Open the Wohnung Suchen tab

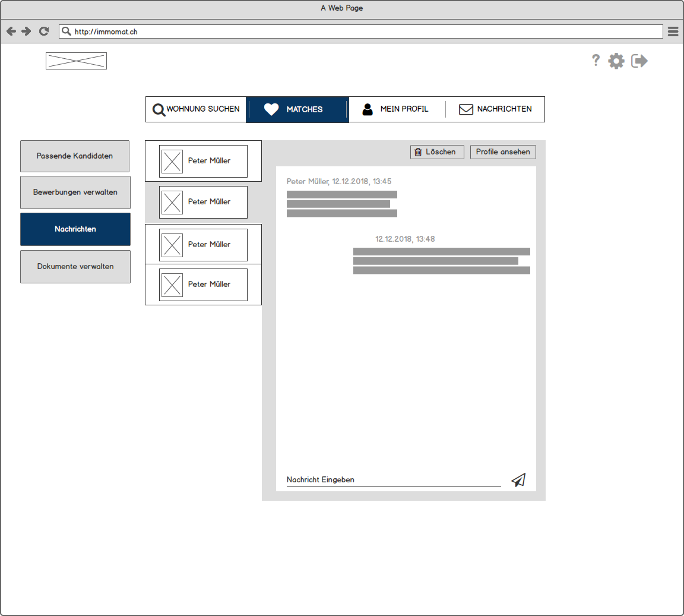(x=196, y=109)
